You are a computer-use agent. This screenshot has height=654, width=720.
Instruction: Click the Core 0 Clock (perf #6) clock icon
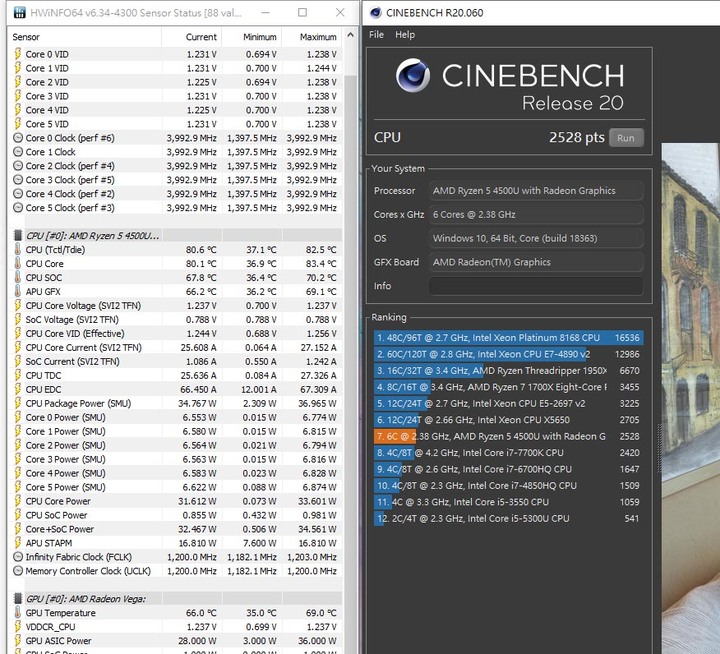(x=17, y=138)
